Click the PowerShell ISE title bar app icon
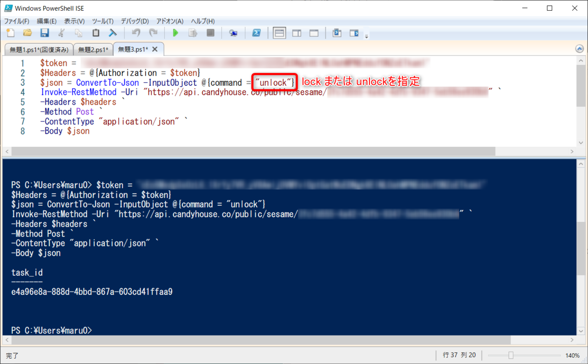This screenshot has height=364, width=588. pos(8,8)
